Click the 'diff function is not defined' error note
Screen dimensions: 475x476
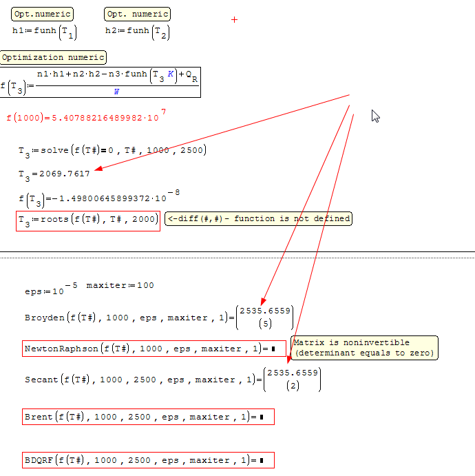[258, 219]
